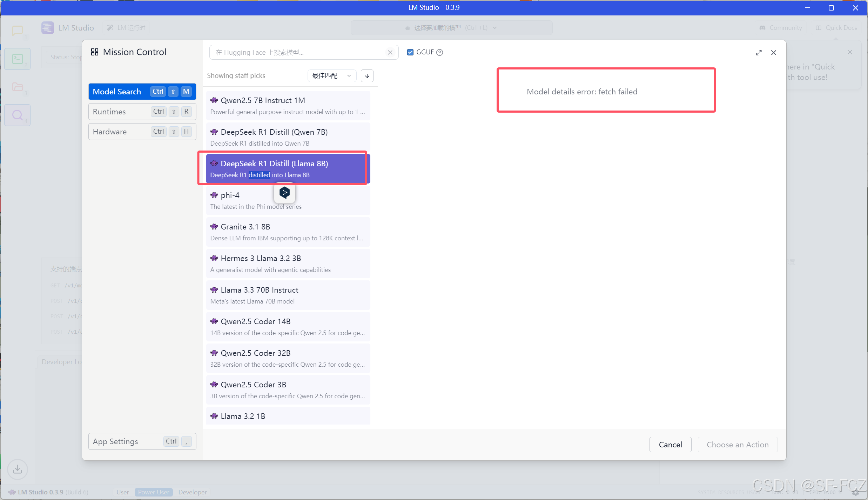Image resolution: width=868 pixels, height=500 pixels.
Task: Toggle the sort direction arrow button
Action: click(367, 76)
